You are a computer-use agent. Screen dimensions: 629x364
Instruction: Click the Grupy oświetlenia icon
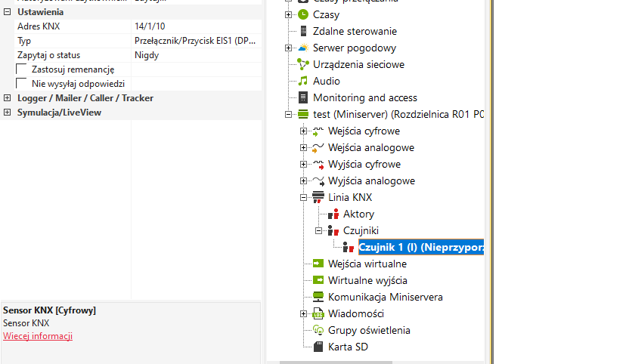[x=318, y=330]
